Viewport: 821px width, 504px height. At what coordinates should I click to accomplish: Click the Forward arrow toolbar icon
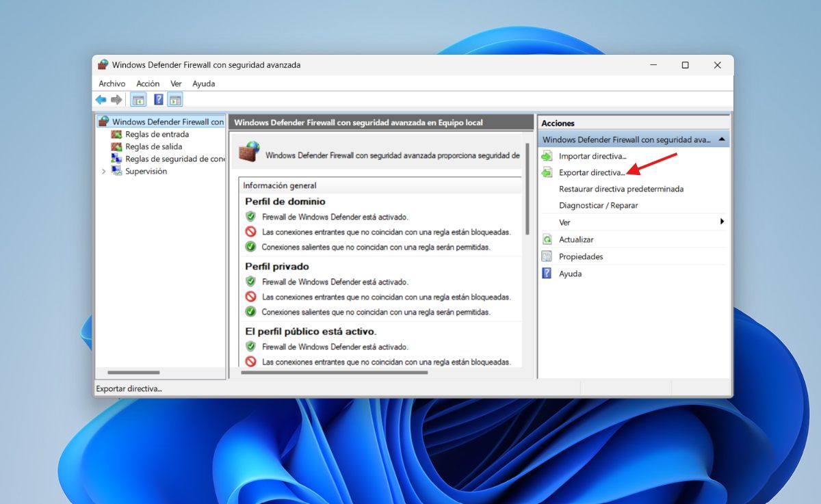(x=117, y=100)
